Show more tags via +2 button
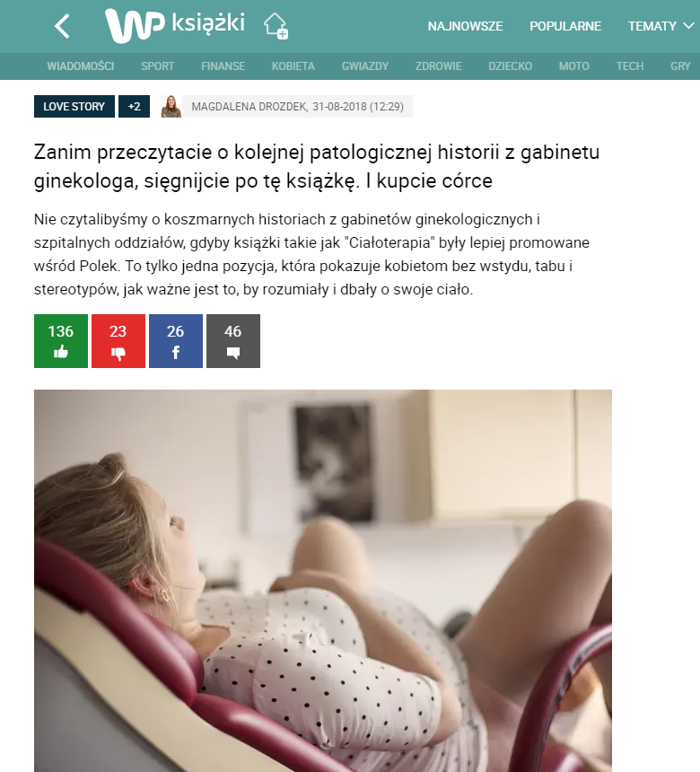Viewport: 700px width, 772px height. pyautogui.click(x=134, y=106)
